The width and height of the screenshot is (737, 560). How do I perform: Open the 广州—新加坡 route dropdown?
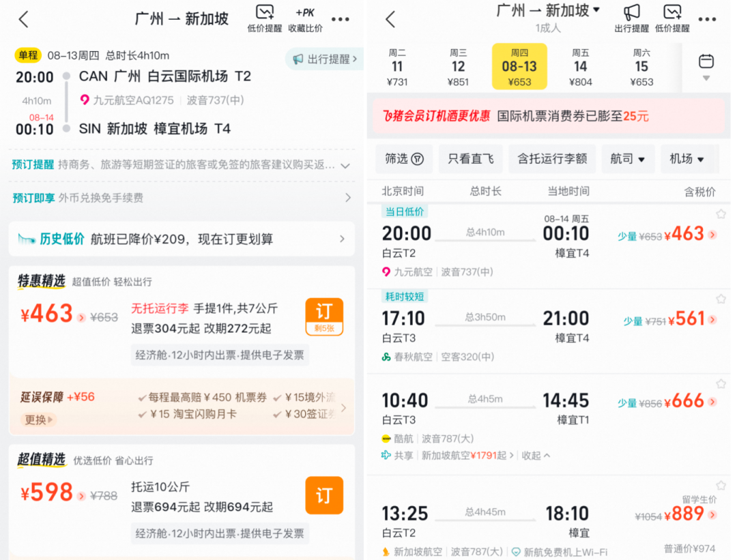click(548, 10)
